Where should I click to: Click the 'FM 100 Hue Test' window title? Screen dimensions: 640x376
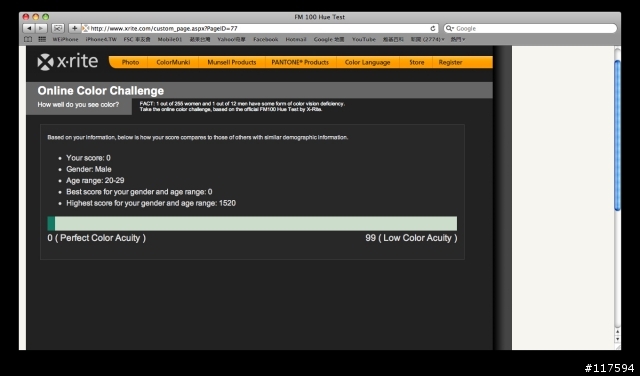coord(320,17)
